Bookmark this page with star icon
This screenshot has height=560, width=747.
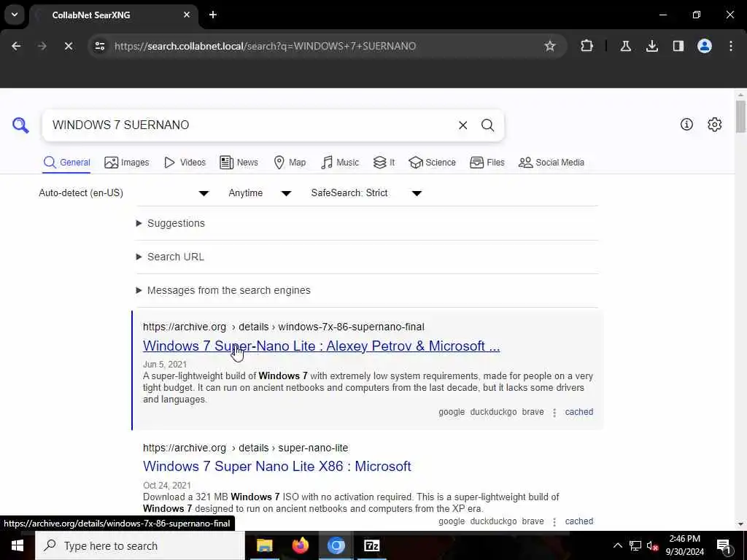point(550,46)
